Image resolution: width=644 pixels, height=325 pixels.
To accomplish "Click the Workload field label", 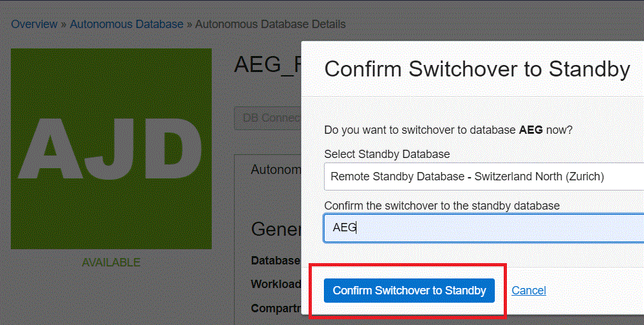I will (276, 284).
